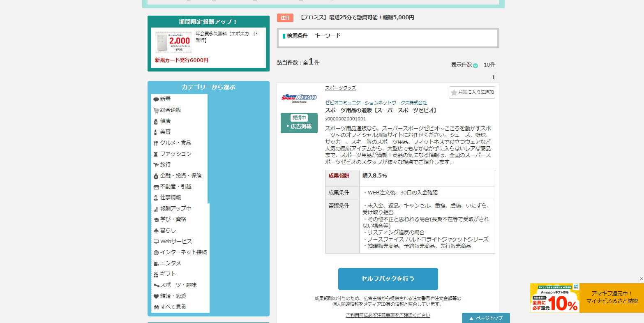Close the Amazon gift ad banner

pyautogui.click(x=641, y=279)
